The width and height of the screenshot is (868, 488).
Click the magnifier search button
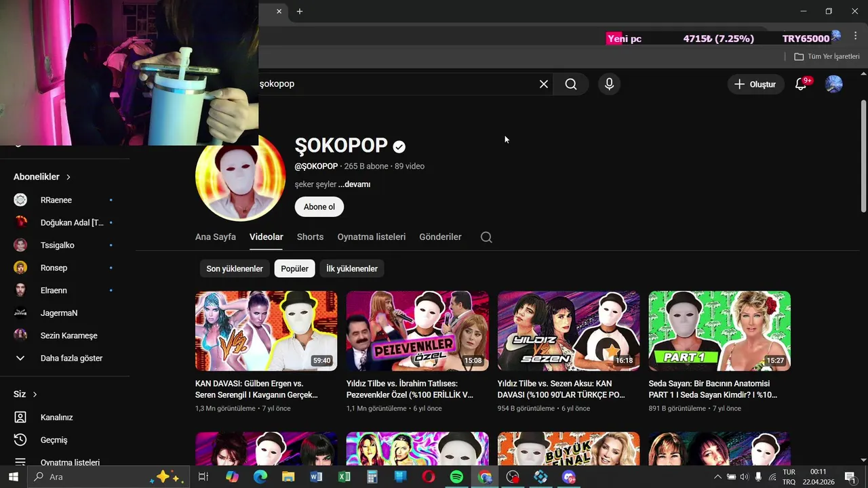click(x=571, y=84)
